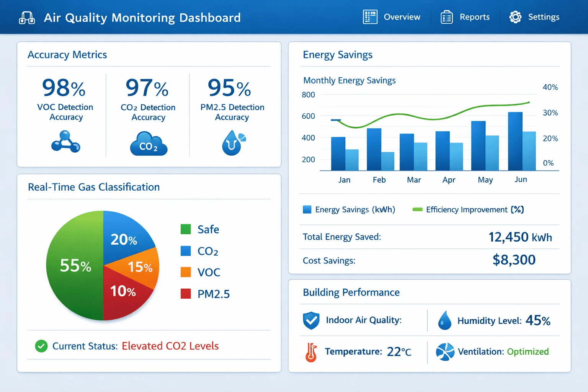Click the temperature thermometer icon
Viewport: 588px width, 392px height.
(x=311, y=352)
